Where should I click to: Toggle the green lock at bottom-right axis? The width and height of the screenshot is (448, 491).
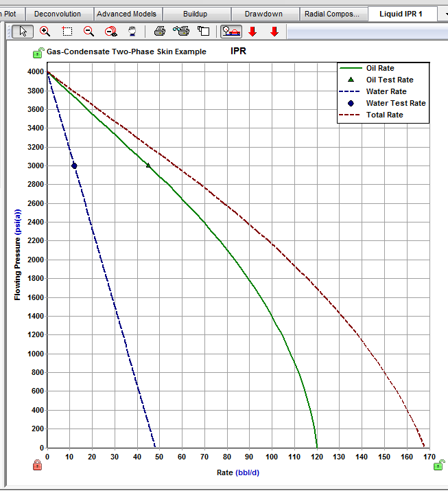pyautogui.click(x=438, y=466)
